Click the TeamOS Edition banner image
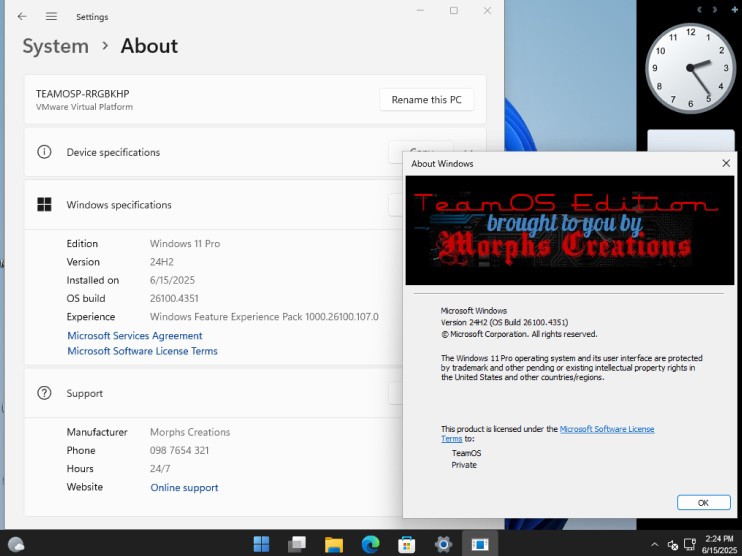The width and height of the screenshot is (742, 556). [x=570, y=230]
